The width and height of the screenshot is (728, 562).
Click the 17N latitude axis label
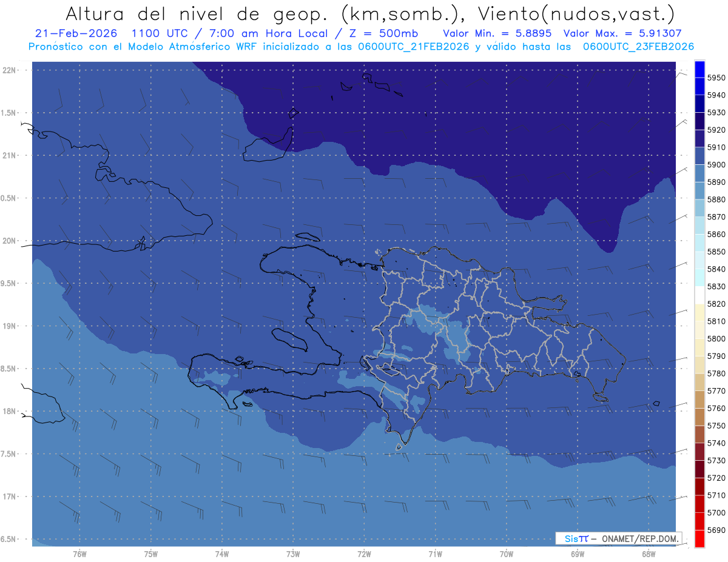tap(8, 497)
